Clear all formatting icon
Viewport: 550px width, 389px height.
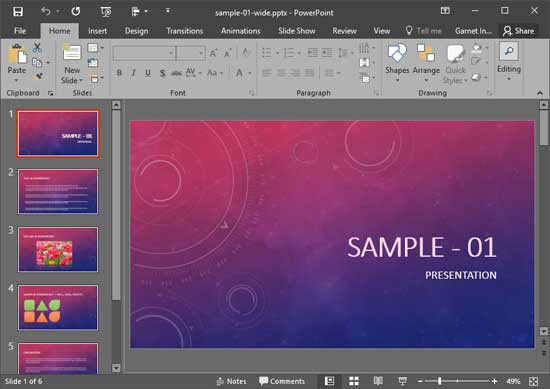pos(246,53)
